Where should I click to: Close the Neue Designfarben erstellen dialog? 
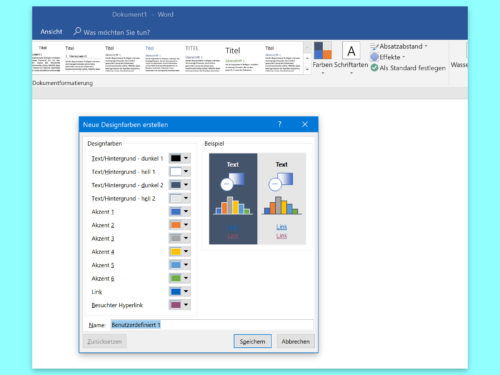tap(305, 124)
